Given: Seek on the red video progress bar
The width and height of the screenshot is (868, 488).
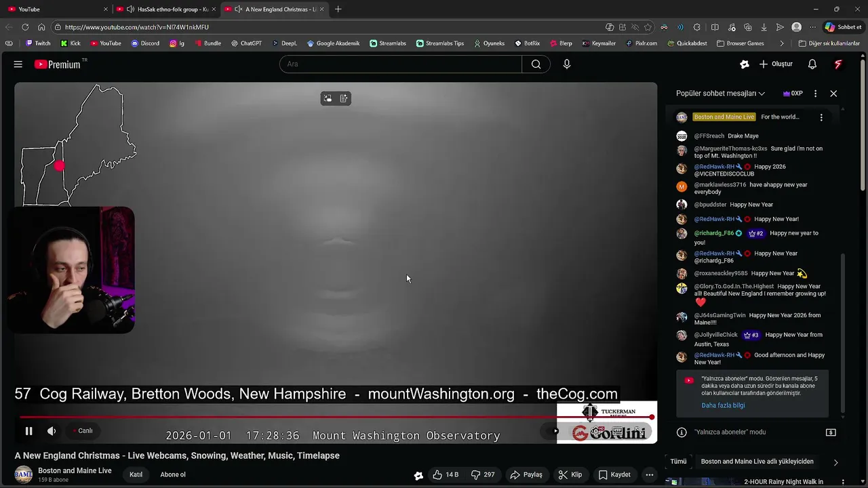Looking at the screenshot, I should (336, 418).
